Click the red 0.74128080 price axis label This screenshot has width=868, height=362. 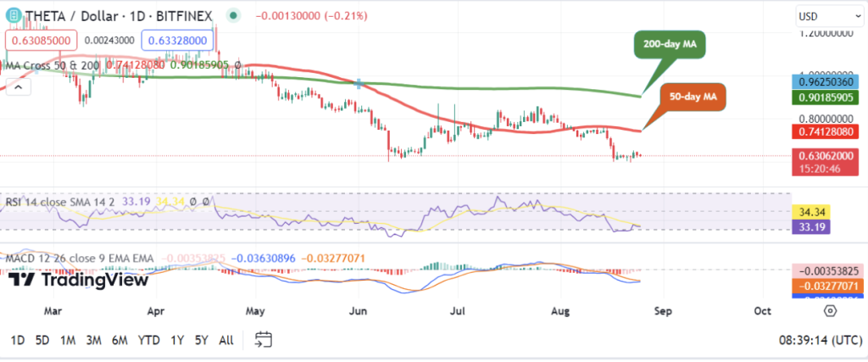click(x=826, y=131)
